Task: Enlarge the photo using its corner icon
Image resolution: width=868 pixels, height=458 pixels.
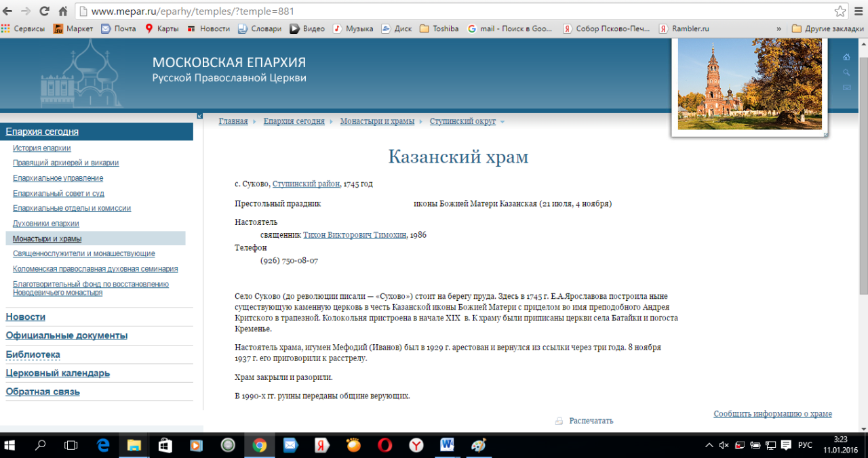Action: coord(825,135)
